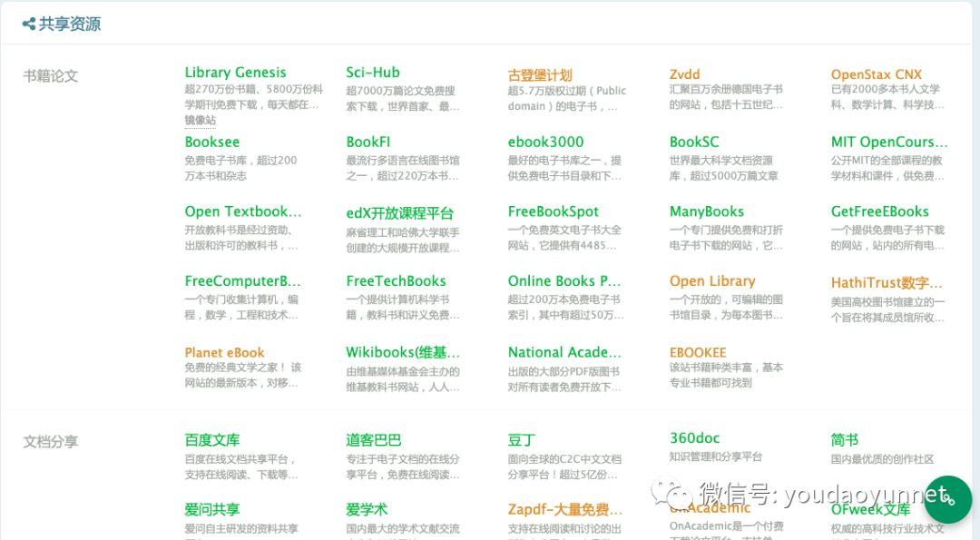Screen dimensions: 980x540
Task: Click the 镜像站 mirror link
Action: pyautogui.click(x=200, y=120)
